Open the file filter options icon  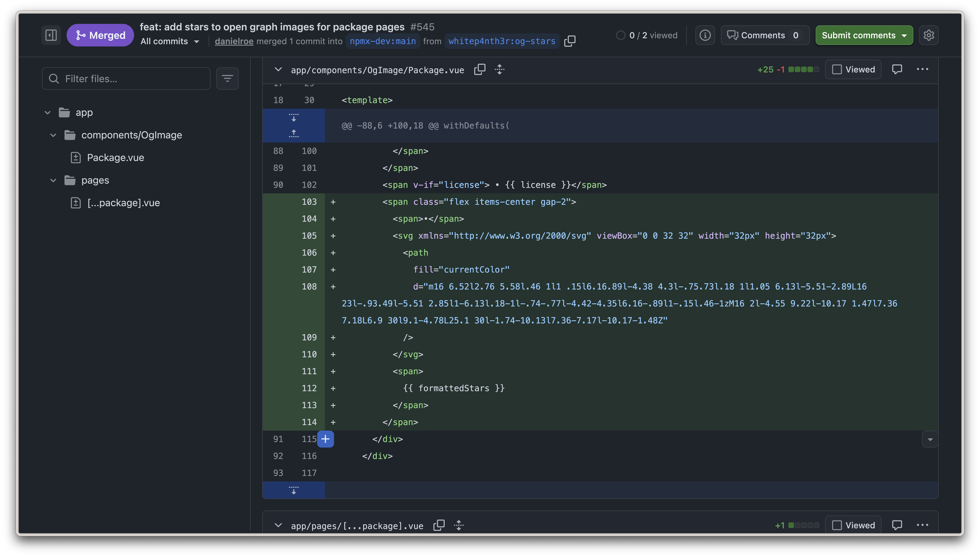pyautogui.click(x=227, y=78)
